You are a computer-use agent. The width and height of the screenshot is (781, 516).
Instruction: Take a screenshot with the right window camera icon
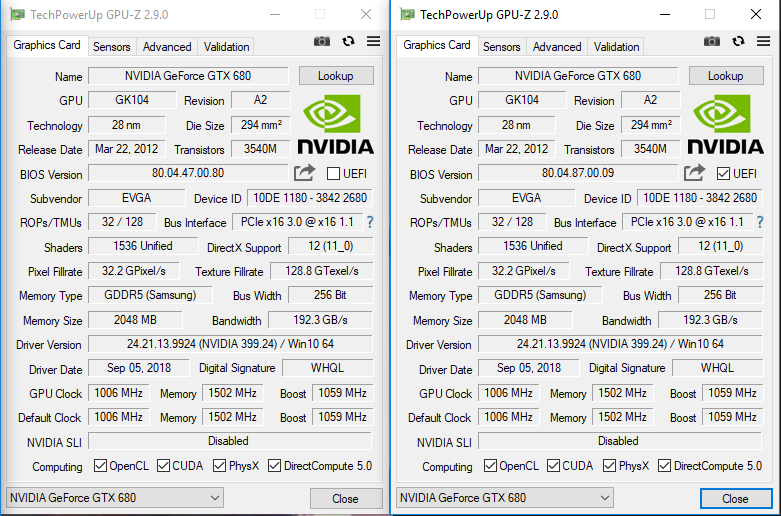tap(712, 41)
